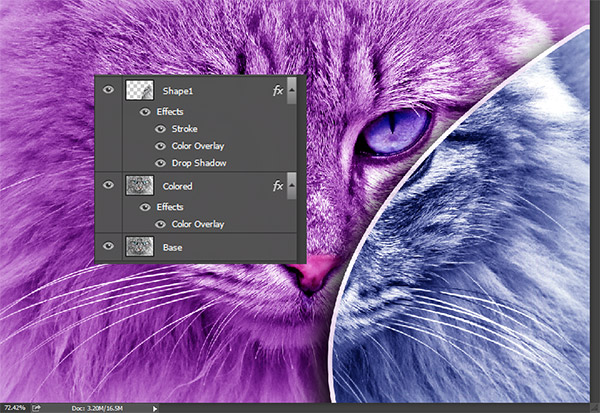
Task: Open status bar info flyout arrow
Action: coord(154,408)
